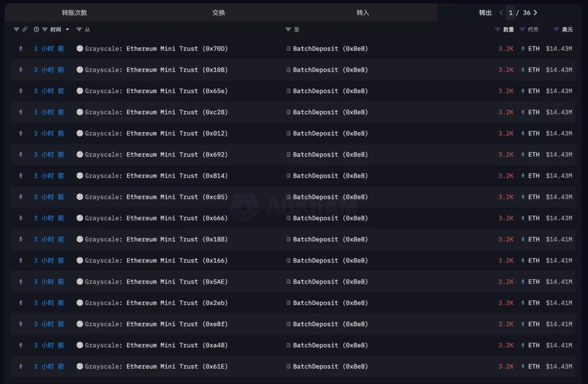The width and height of the screenshot is (588, 384).
Task: Go to next page of transfers
Action: [535, 13]
